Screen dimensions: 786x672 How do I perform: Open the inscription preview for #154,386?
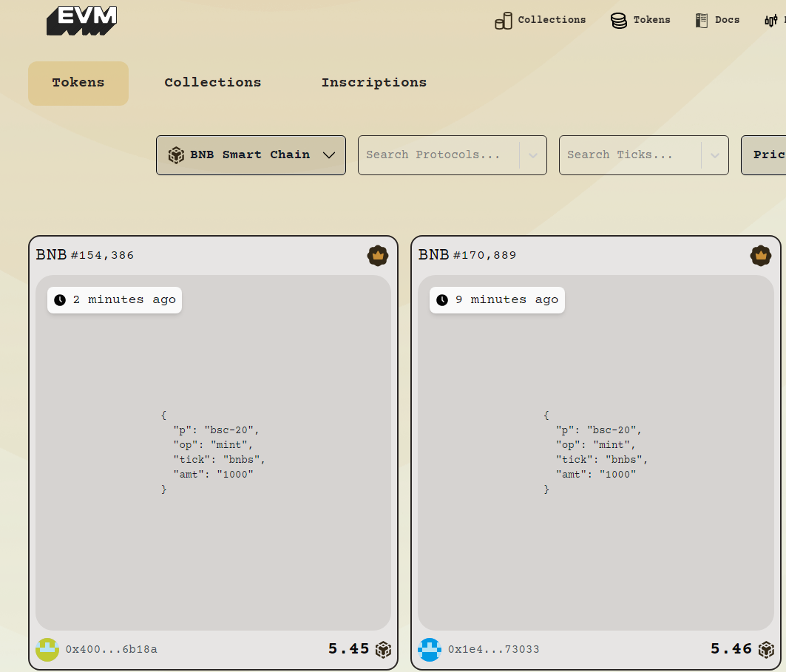[213, 452]
